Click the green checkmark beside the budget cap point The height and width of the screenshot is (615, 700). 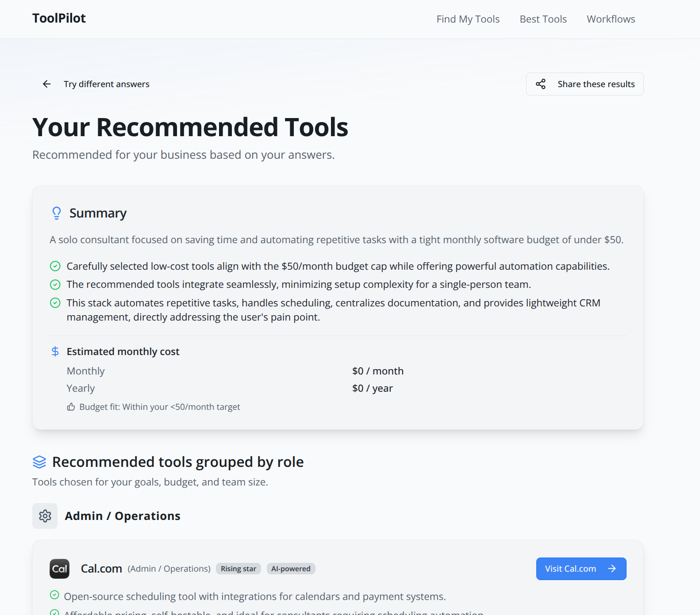pyautogui.click(x=55, y=266)
